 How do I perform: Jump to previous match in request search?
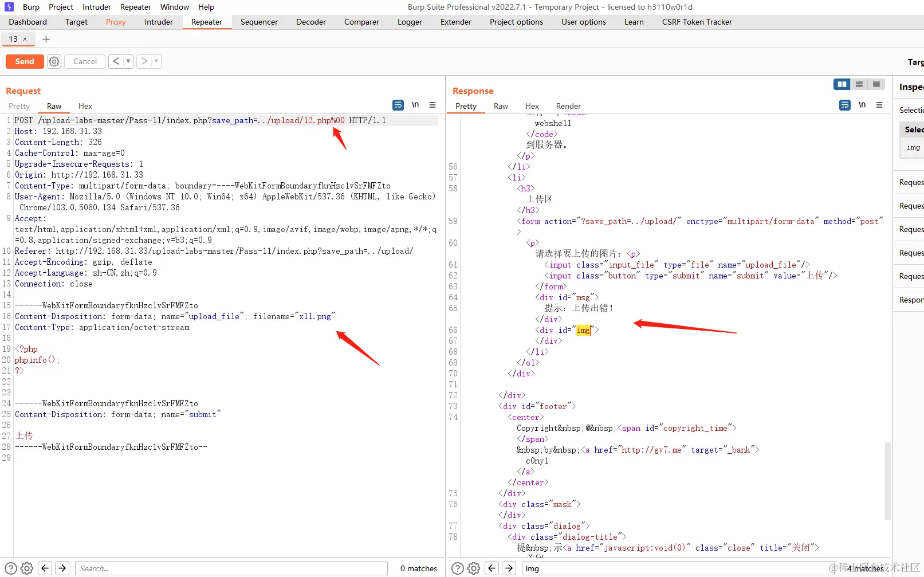coord(45,568)
